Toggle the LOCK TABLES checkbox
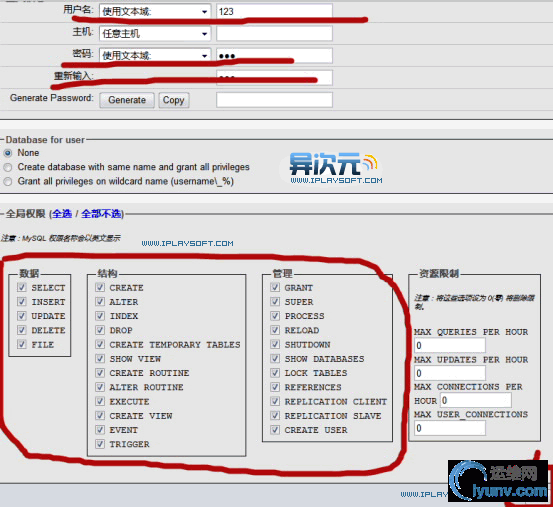Viewport: 553px width, 507px height. 275,373
